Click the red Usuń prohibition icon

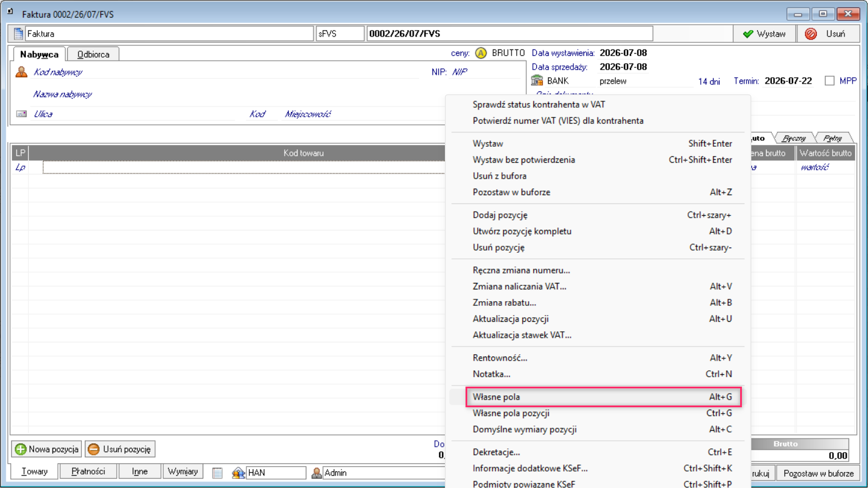click(x=811, y=34)
